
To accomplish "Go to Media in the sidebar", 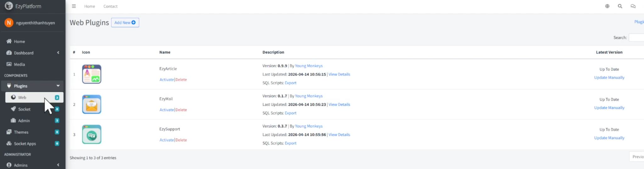I will click(x=19, y=64).
